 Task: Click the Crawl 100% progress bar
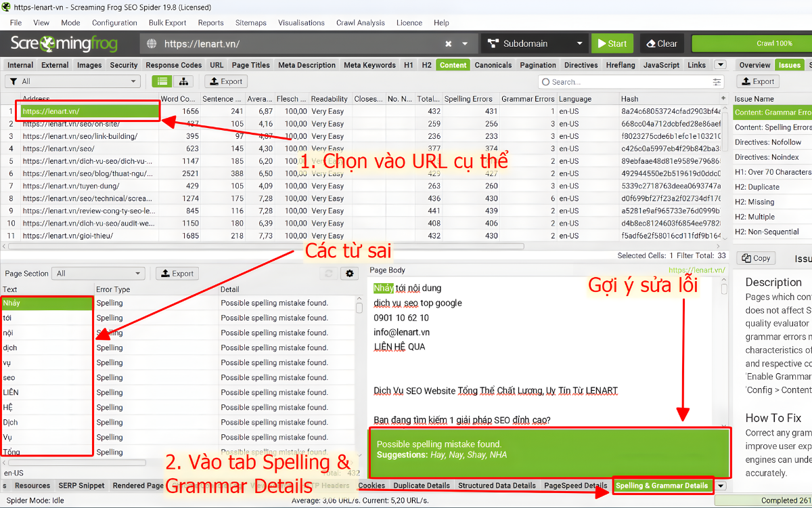751,44
